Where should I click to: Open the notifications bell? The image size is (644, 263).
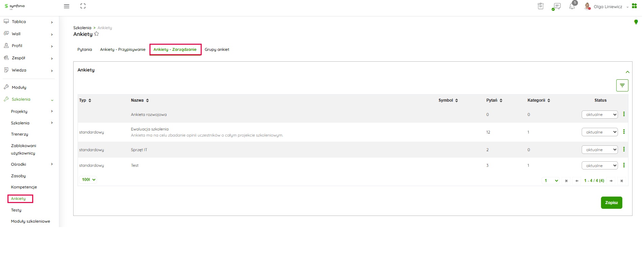coord(572,6)
